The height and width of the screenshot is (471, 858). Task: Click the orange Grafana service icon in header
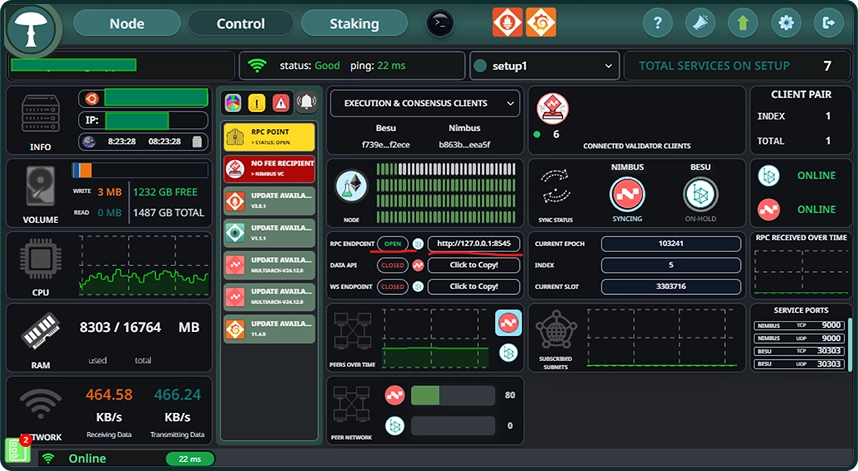541,22
